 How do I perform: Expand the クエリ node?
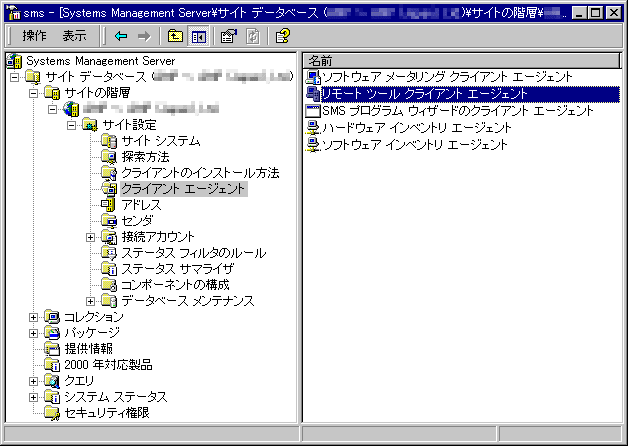tap(34, 381)
